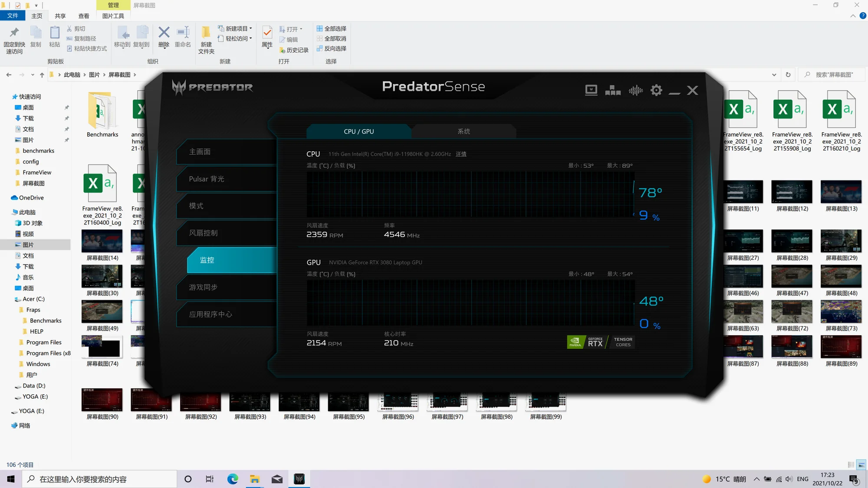The image size is (868, 488).
Task: Click the search 屏幕截图 field
Action: 832,75
